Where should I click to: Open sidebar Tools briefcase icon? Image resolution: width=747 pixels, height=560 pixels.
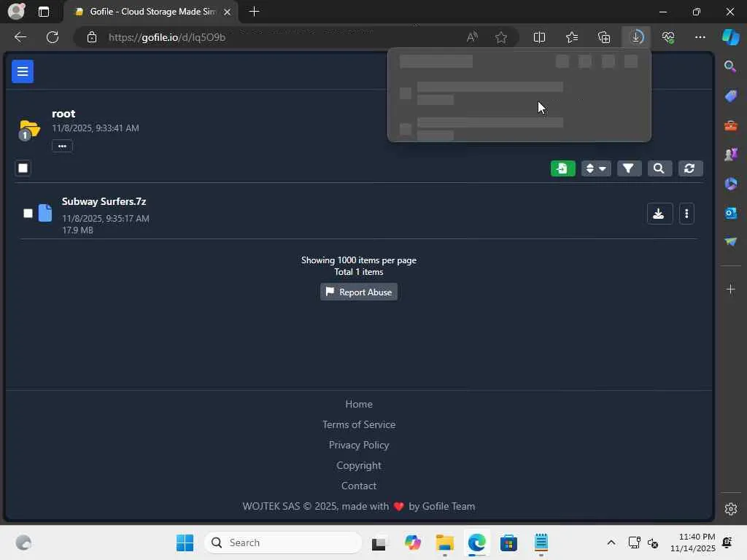pos(730,125)
